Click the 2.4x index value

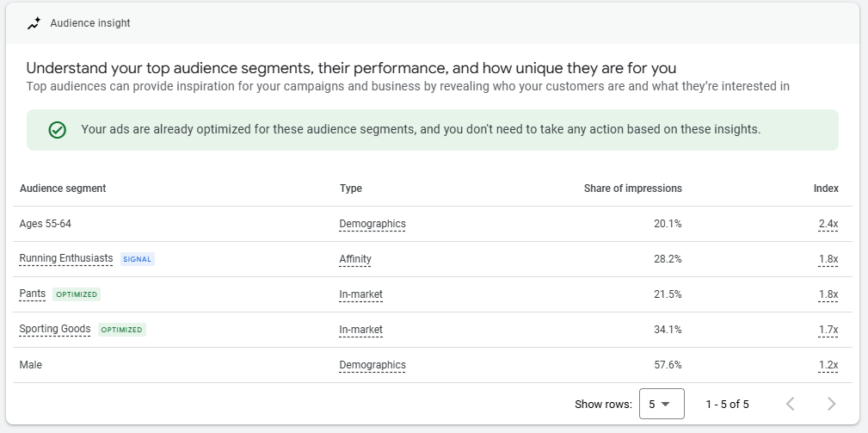[828, 224]
